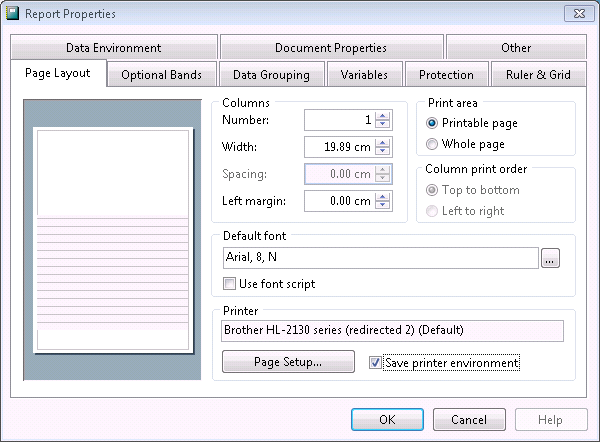Click the Page Setup... button
Image resolution: width=600 pixels, height=442 pixels.
(288, 362)
